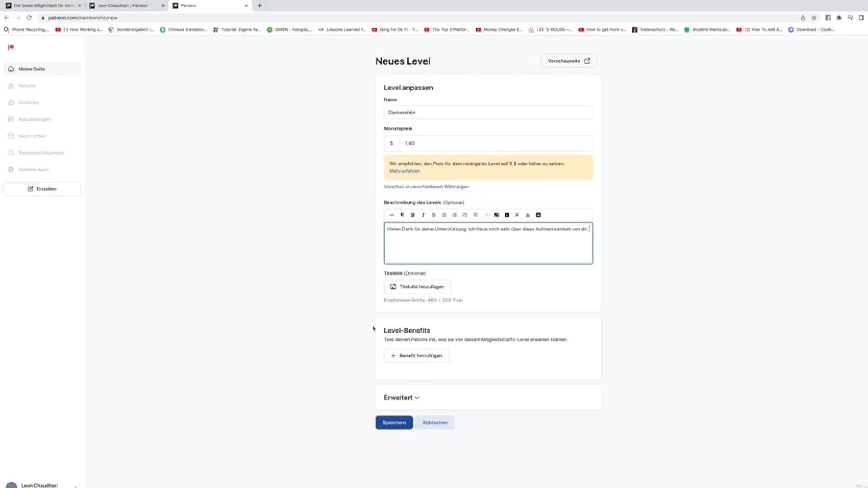This screenshot has width=868, height=488.
Task: Expand the Erweitert section
Action: pyautogui.click(x=401, y=398)
